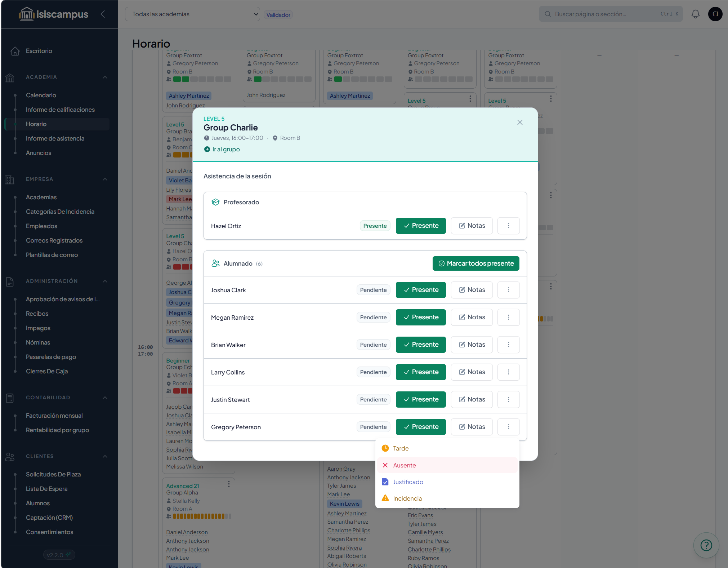Open the Todas las academias dropdown
The image size is (728, 568).
click(x=192, y=14)
